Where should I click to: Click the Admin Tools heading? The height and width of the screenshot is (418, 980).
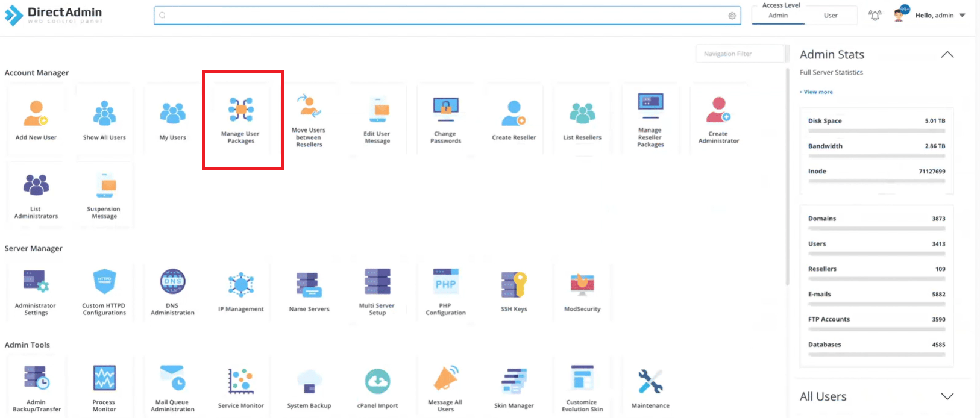[x=27, y=345]
